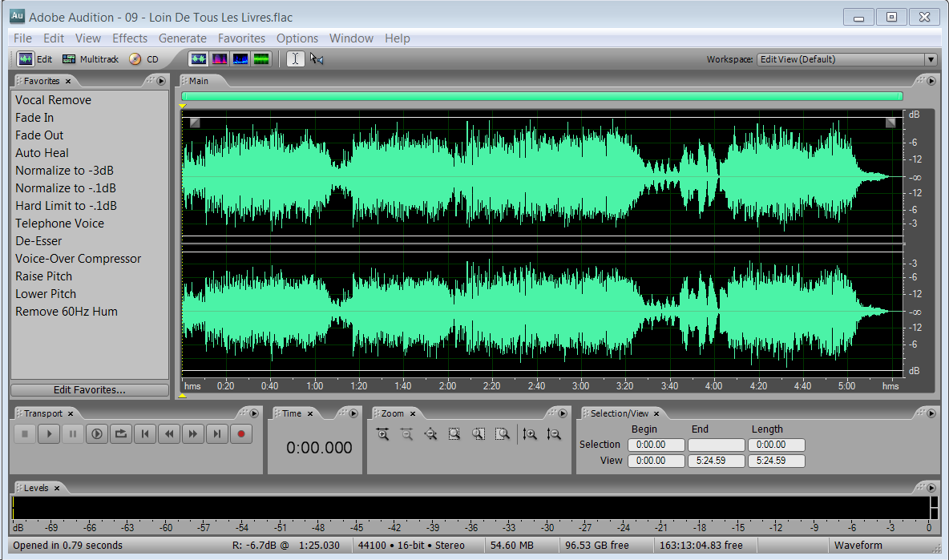Select Spectral Pan display icon
This screenshot has height=560, width=949.
[240, 58]
